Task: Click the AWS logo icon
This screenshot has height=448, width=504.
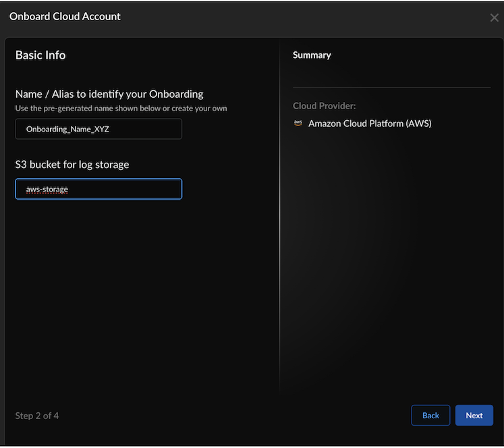Action: pyautogui.click(x=298, y=123)
